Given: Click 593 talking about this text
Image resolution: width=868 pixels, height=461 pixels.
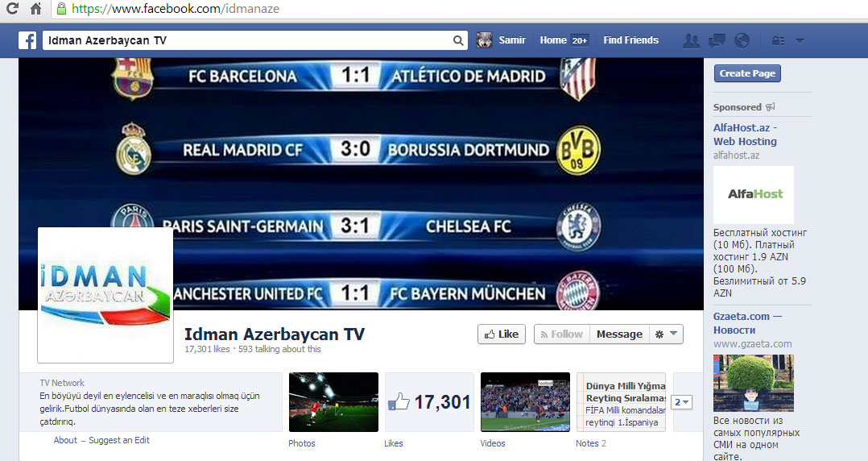Looking at the screenshot, I should click(x=279, y=349).
